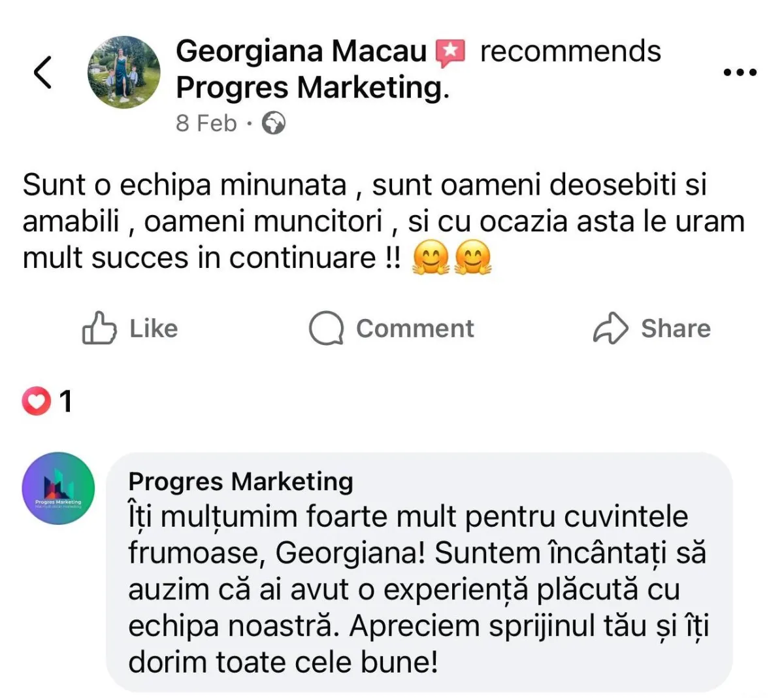Image resolution: width=784 pixels, height=698 pixels.
Task: Click the hugging face emoji in post
Action: [432, 258]
